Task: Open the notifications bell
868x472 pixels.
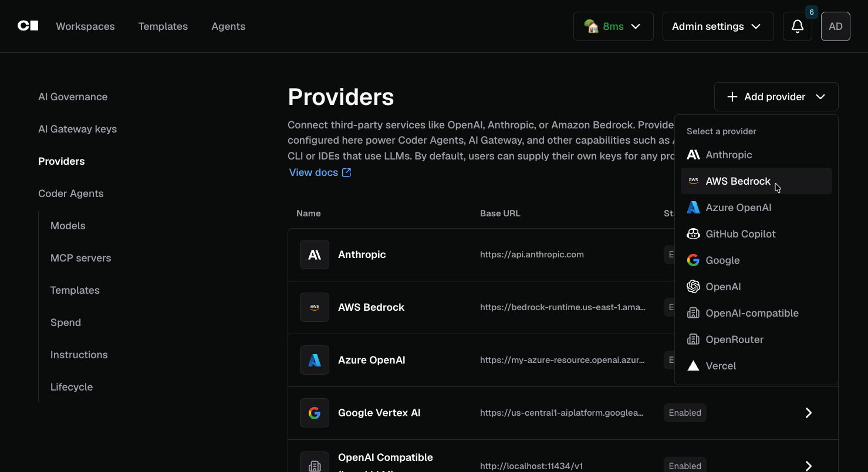Action: [x=797, y=26]
